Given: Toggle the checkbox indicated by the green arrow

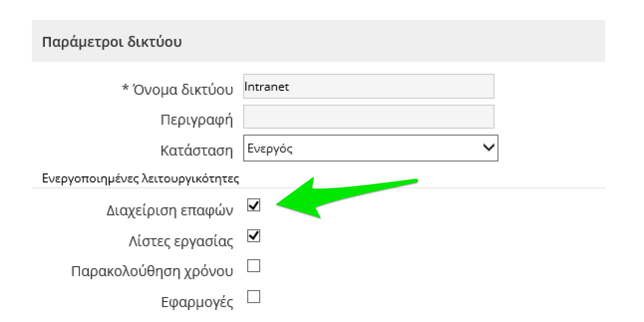Looking at the screenshot, I should point(254,205).
